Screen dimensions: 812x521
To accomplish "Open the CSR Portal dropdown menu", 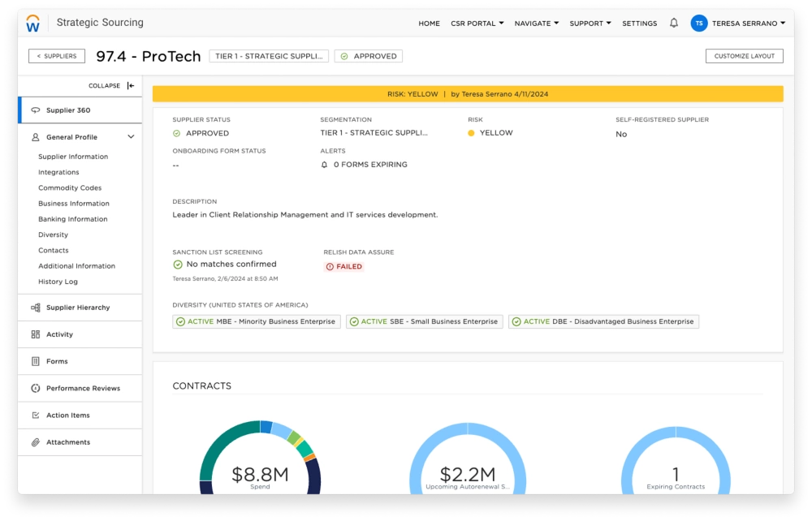I will [477, 24].
